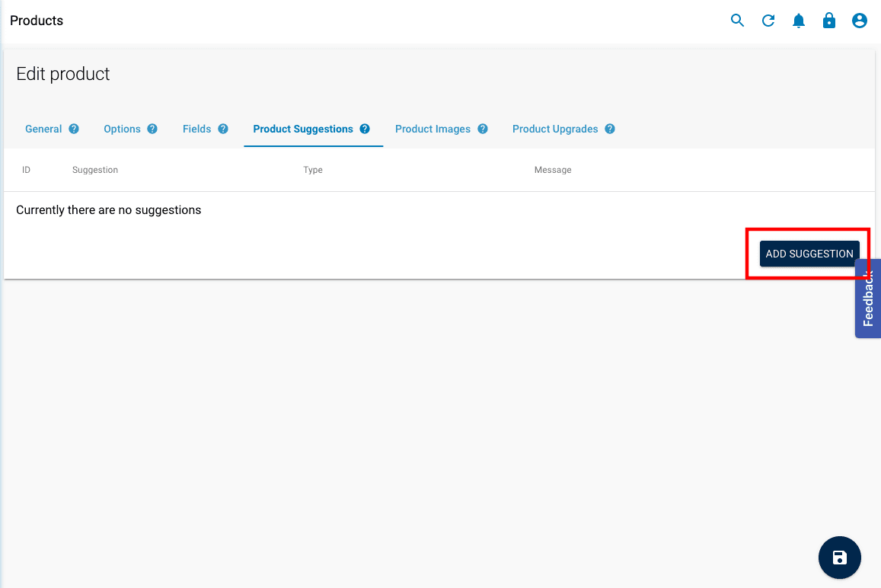
Task: Click the Options tab help icon
Action: pos(152,129)
